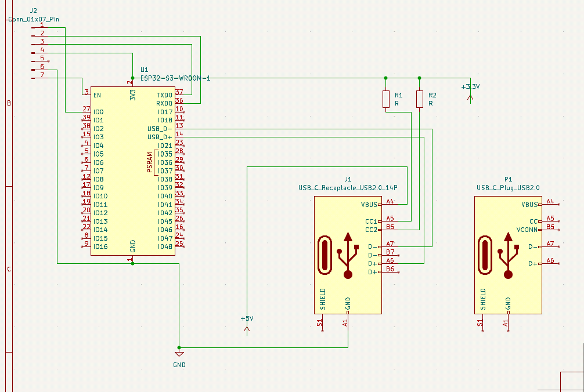This screenshot has height=392, width=584.
Task: Click the J1 reference designator
Action: tap(348, 179)
